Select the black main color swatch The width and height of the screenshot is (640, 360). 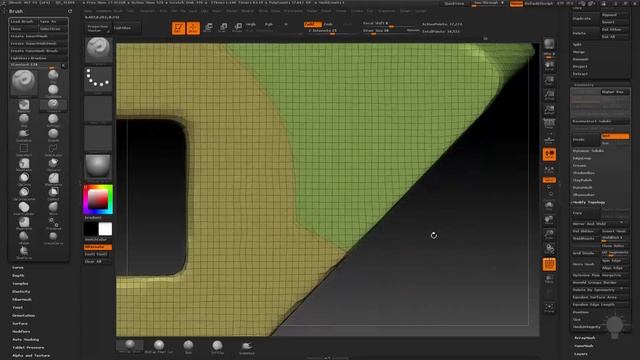91,229
